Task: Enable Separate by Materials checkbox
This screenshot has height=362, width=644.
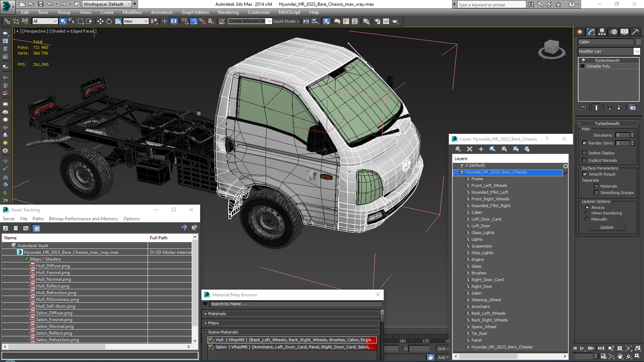Action: coord(596,186)
